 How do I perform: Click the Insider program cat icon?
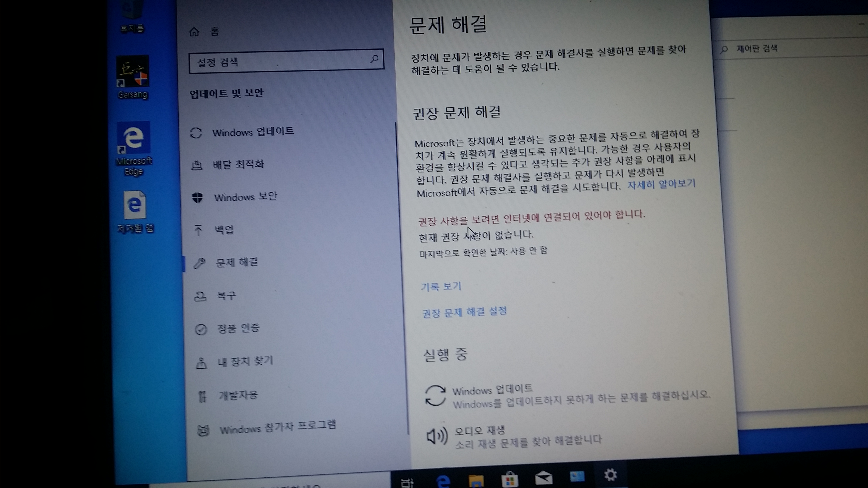(203, 430)
